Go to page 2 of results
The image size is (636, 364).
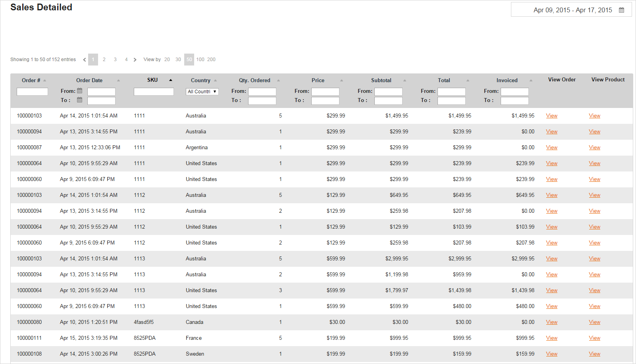pos(104,60)
